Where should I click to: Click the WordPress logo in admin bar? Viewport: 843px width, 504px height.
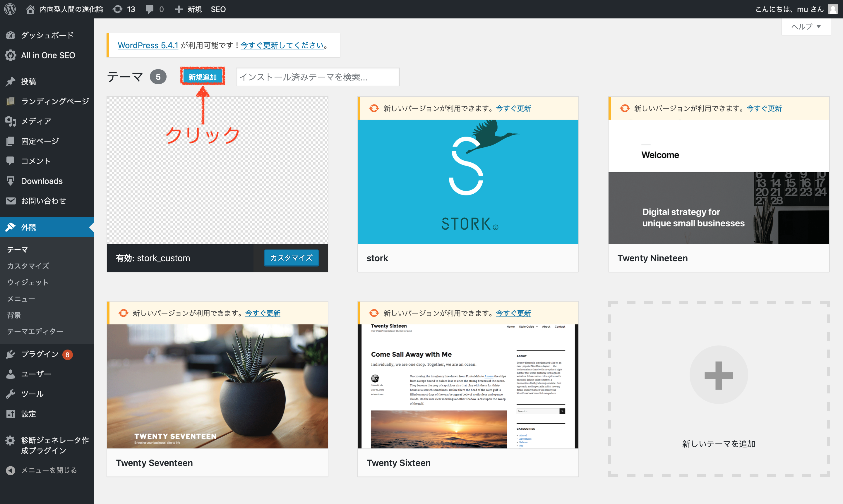coord(10,9)
